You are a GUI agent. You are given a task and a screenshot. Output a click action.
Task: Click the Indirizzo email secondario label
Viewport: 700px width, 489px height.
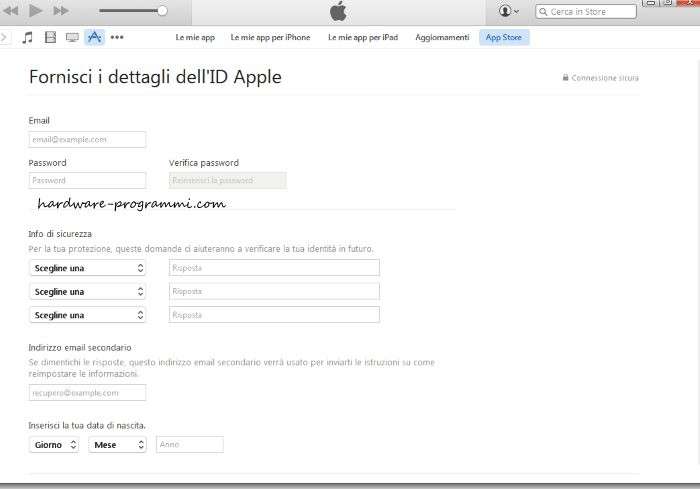tap(80, 347)
